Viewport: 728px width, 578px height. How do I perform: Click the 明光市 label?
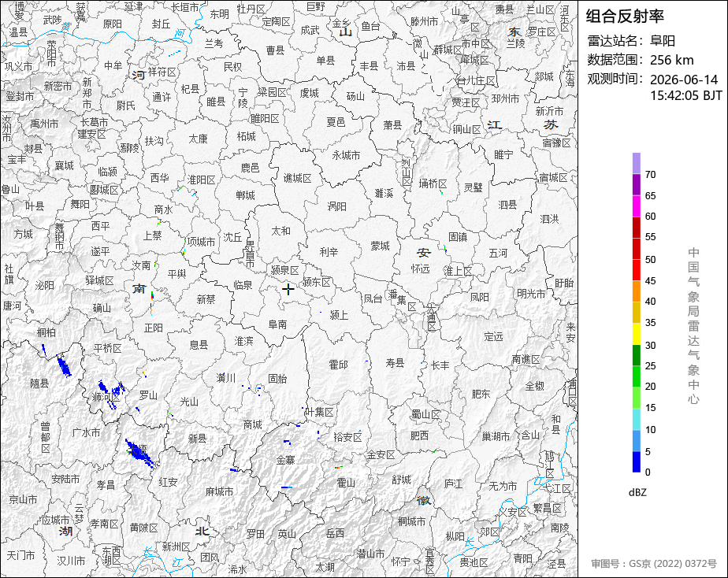pyautogui.click(x=531, y=294)
